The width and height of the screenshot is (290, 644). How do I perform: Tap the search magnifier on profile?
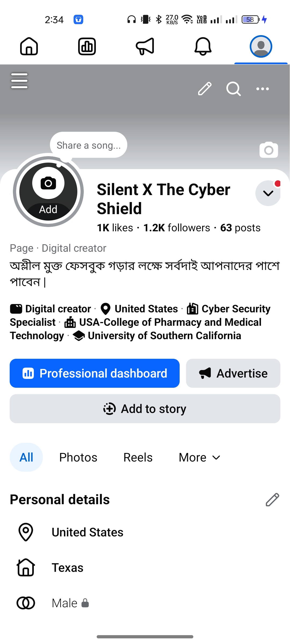[x=233, y=89]
